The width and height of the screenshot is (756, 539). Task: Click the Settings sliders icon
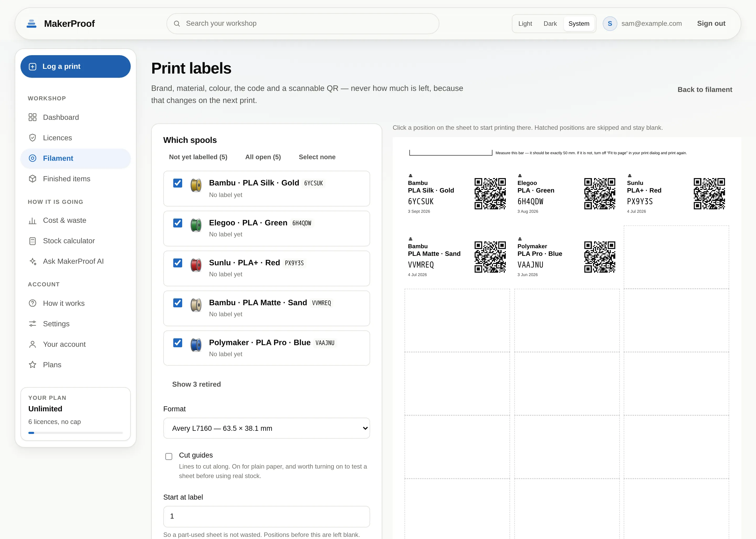coord(33,324)
